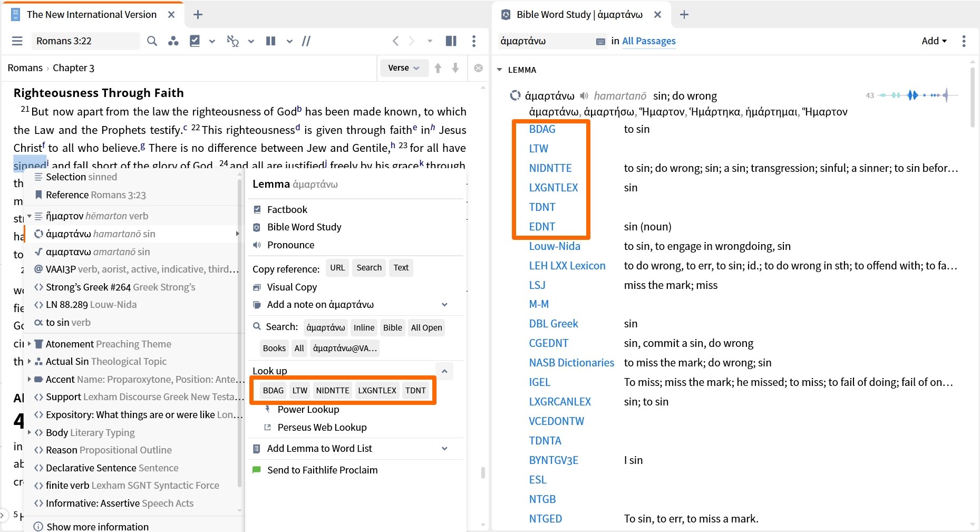
Task: Click the parallel resources slashes icon
Action: [306, 41]
